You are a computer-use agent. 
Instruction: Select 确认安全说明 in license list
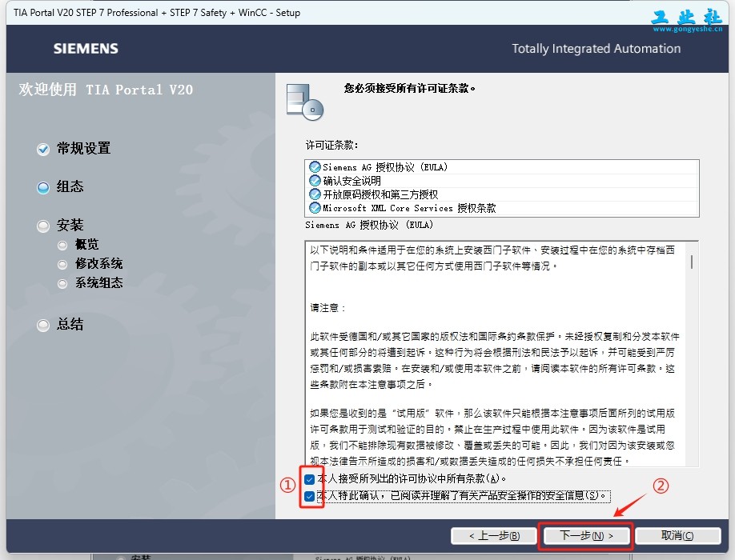501,181
